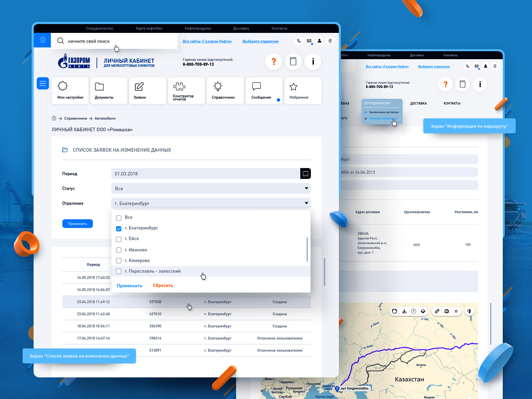The height and width of the screenshot is (399, 532).
Task: Click the tablet round button in front window
Action: (293, 62)
